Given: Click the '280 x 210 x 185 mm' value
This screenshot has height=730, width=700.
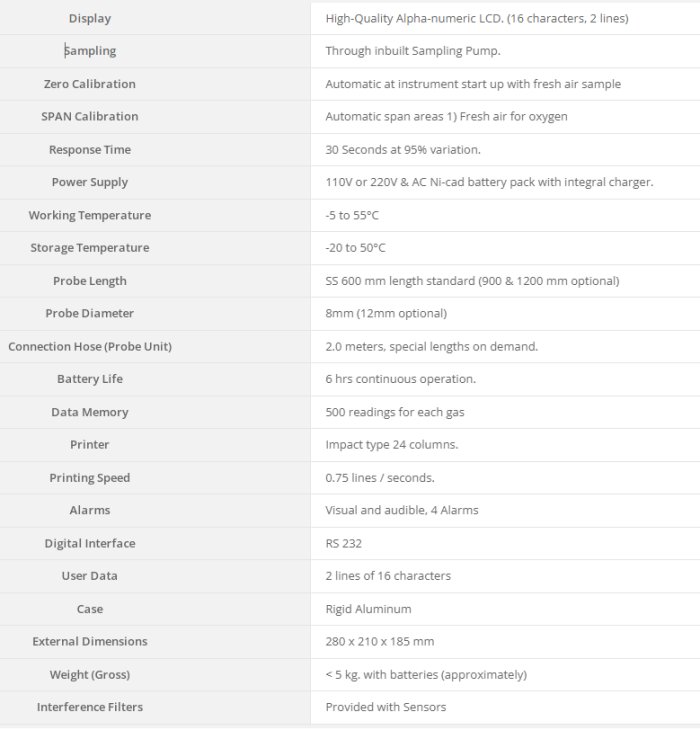Looking at the screenshot, I should click(x=379, y=641).
